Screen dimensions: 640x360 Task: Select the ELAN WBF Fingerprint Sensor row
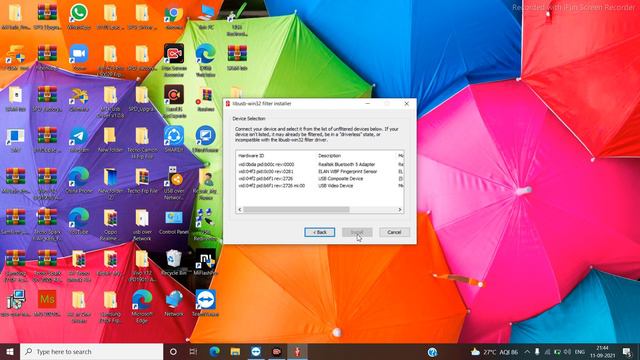(320, 171)
